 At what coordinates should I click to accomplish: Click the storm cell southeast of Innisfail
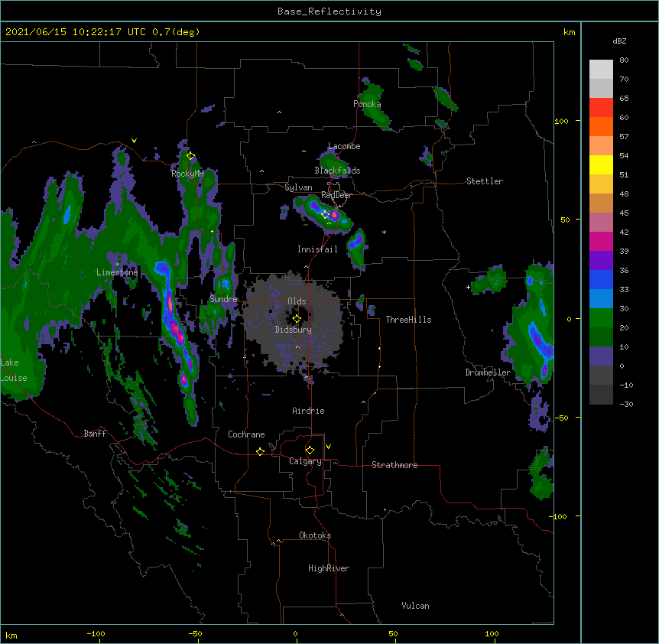[357, 249]
